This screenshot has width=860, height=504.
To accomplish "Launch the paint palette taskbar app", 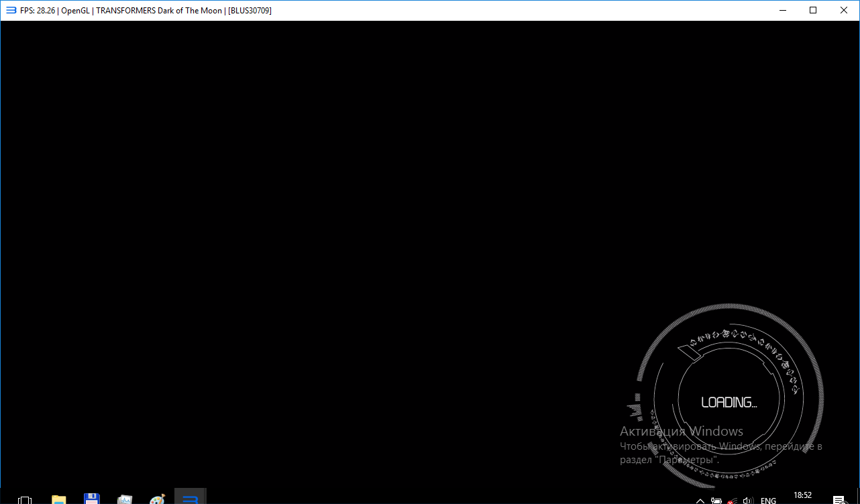I will tap(157, 500).
